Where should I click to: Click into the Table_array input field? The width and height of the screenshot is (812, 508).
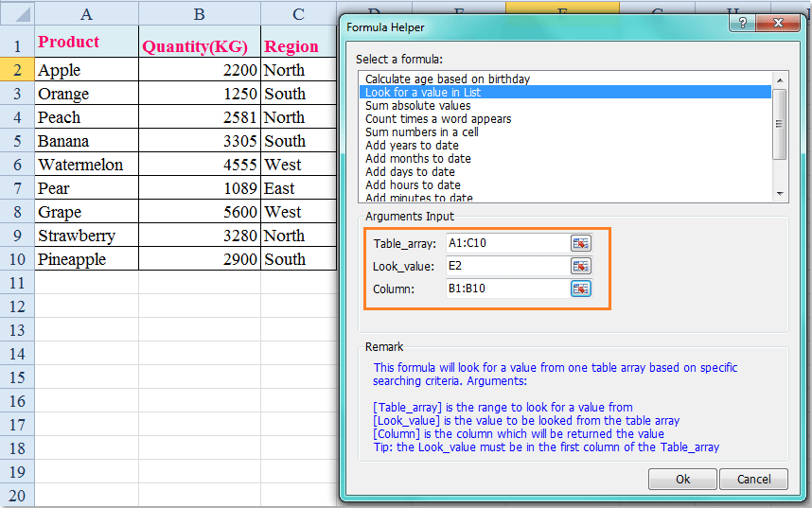pyautogui.click(x=506, y=243)
